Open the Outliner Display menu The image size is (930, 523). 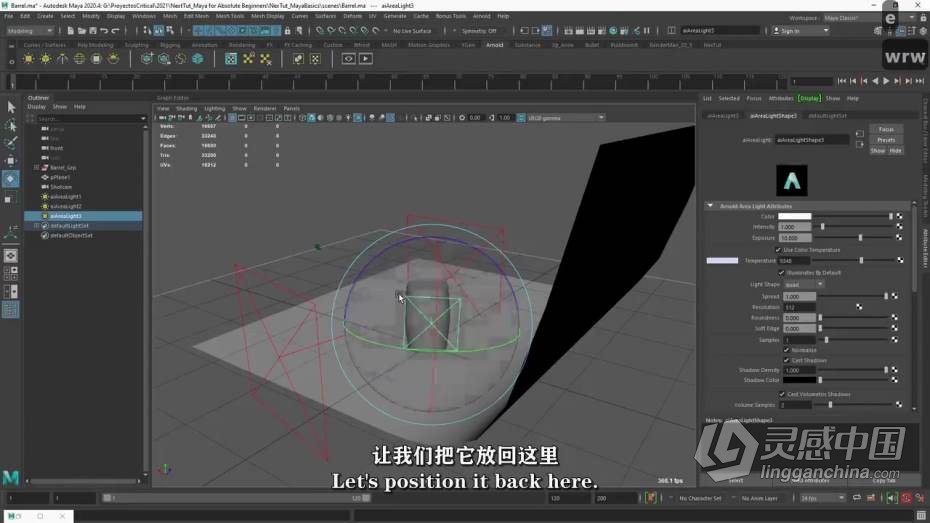37,107
